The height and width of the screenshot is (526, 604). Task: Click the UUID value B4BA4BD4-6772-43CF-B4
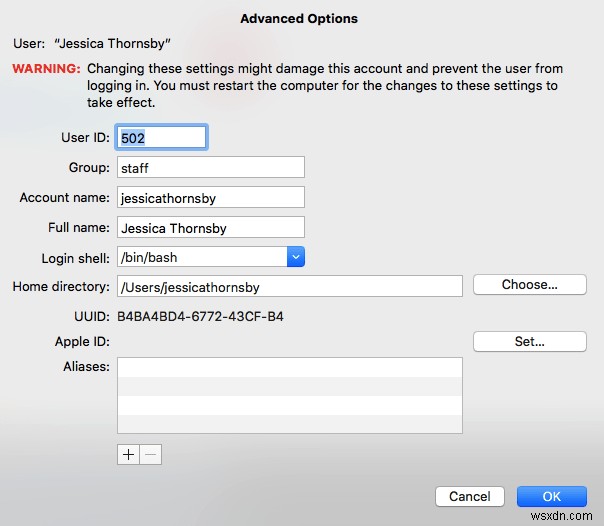point(200,317)
